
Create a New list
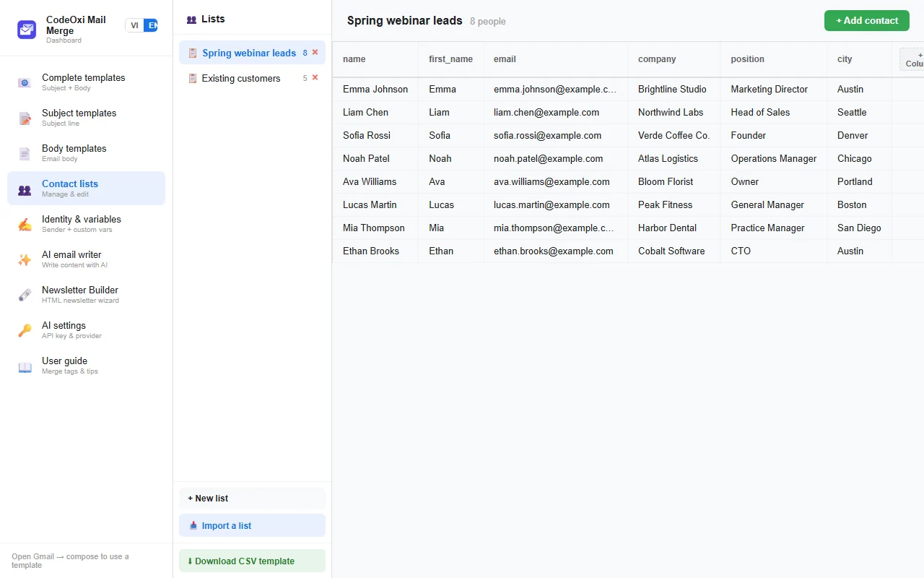coord(252,499)
